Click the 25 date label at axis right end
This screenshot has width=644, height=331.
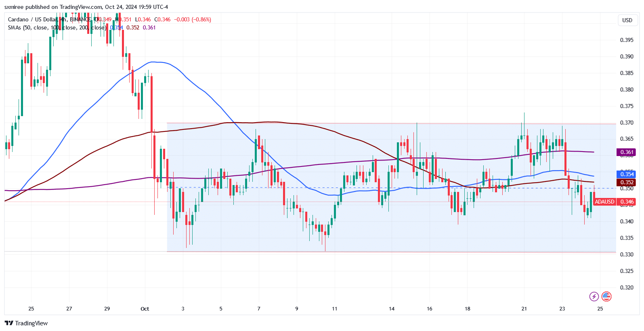pos(600,309)
